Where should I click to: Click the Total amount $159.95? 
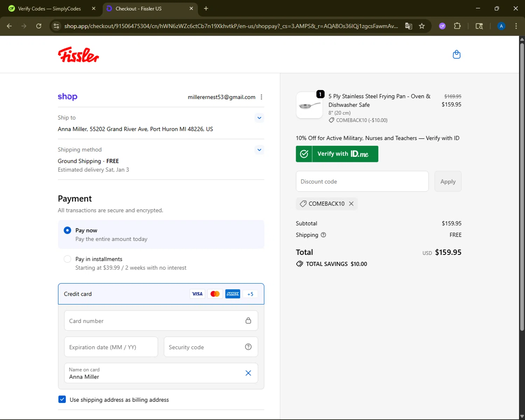point(448,252)
